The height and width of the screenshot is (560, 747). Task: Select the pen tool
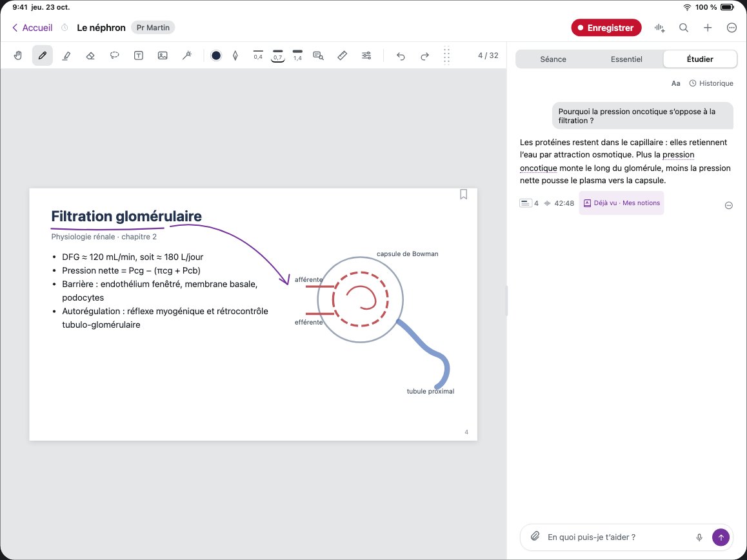pyautogui.click(x=43, y=55)
